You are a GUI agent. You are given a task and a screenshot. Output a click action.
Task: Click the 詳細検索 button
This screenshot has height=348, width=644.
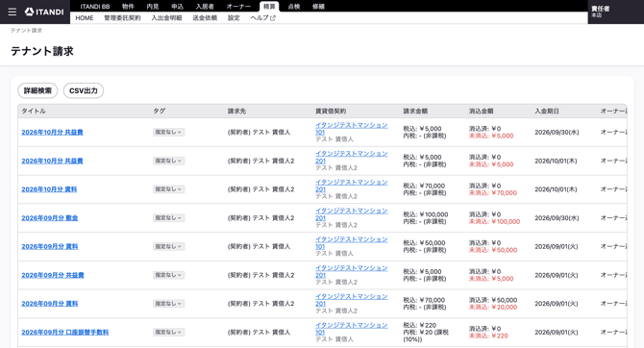37,90
